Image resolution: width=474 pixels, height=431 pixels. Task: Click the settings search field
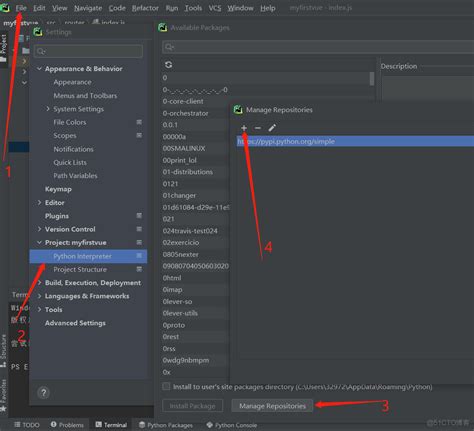tap(88, 51)
